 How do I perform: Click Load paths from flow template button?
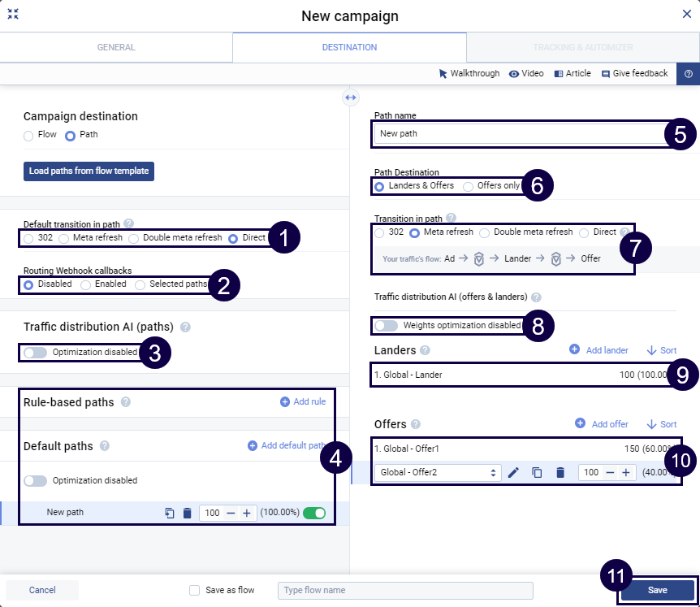(x=89, y=171)
